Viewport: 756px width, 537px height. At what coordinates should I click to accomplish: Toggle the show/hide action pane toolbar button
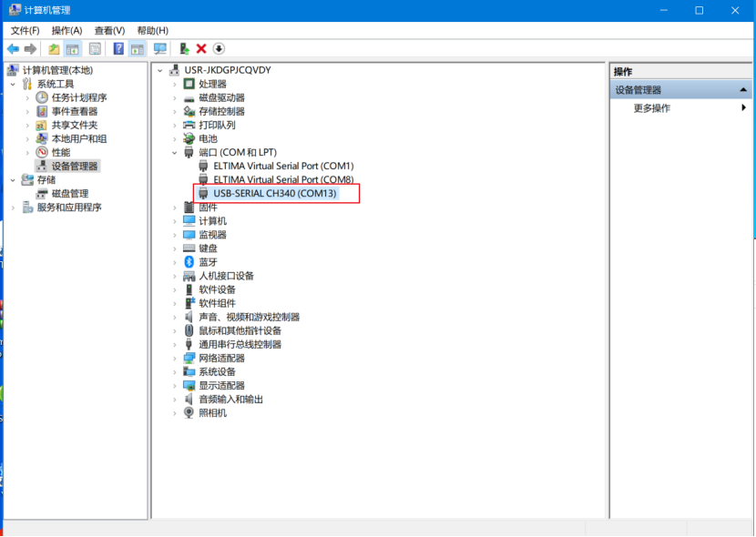pyautogui.click(x=137, y=48)
